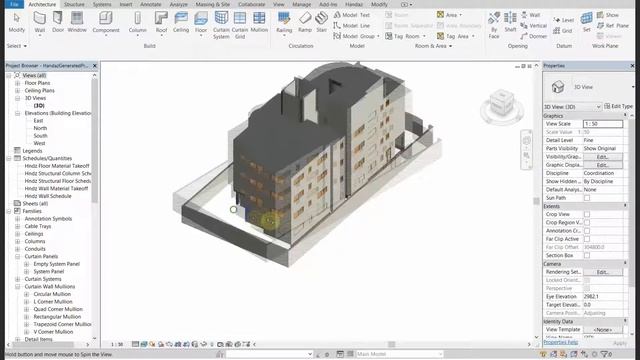Click the Modify arrow tool
Screen dimensions: 640x360
pyautogui.click(x=16, y=22)
